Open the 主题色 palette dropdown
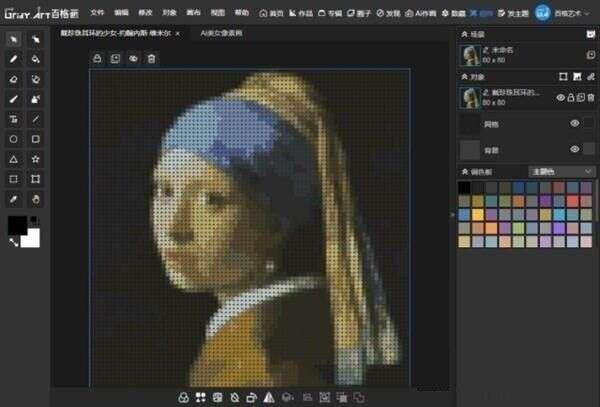 562,171
